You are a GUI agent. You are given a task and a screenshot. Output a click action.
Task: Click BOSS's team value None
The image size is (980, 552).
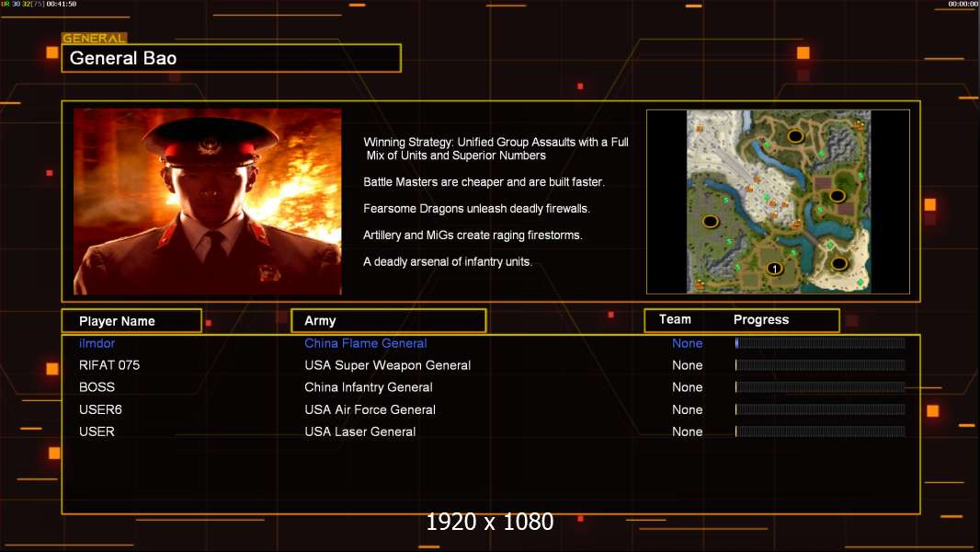pyautogui.click(x=688, y=387)
